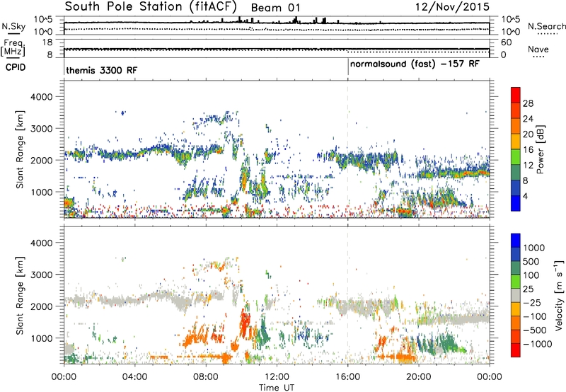The height and width of the screenshot is (392, 566).
Task: Click the 'N.Sky' legend label
Action: [x=13, y=26]
